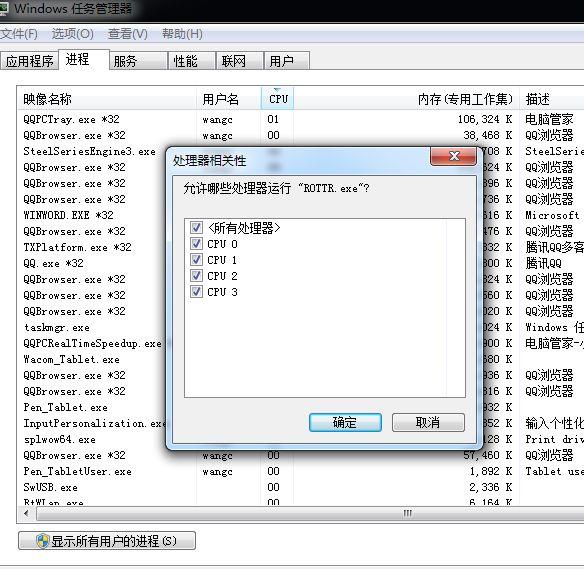Click the 57,460 K memory value

pyautogui.click(x=488, y=455)
